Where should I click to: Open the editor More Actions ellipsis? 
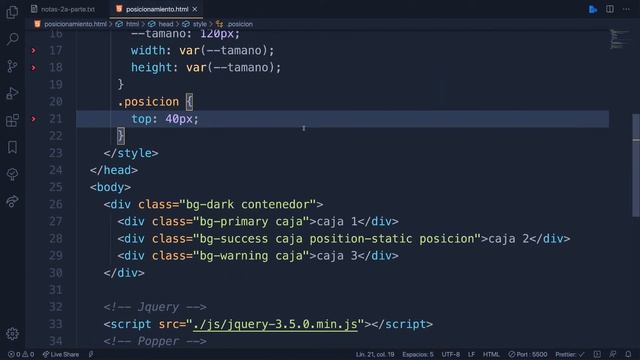pos(626,9)
